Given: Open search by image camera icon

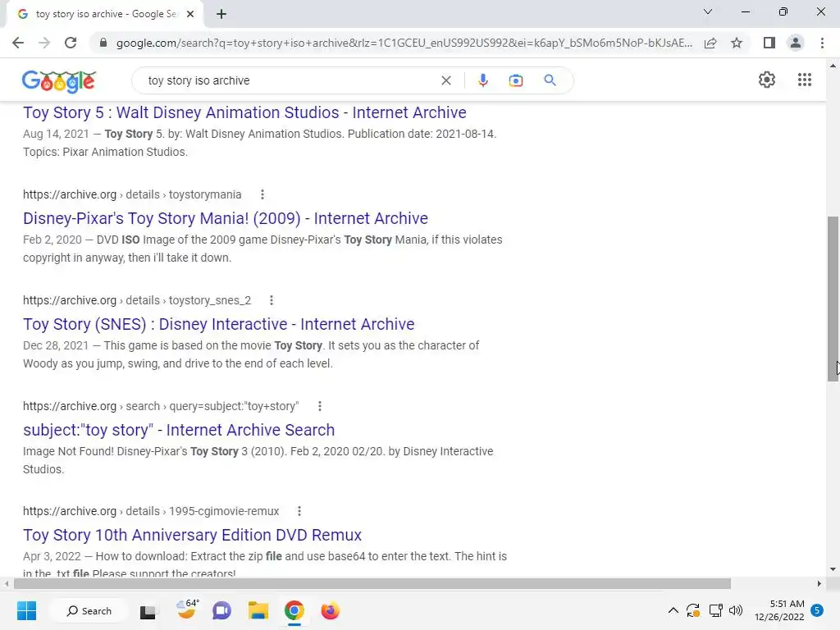Looking at the screenshot, I should [515, 80].
